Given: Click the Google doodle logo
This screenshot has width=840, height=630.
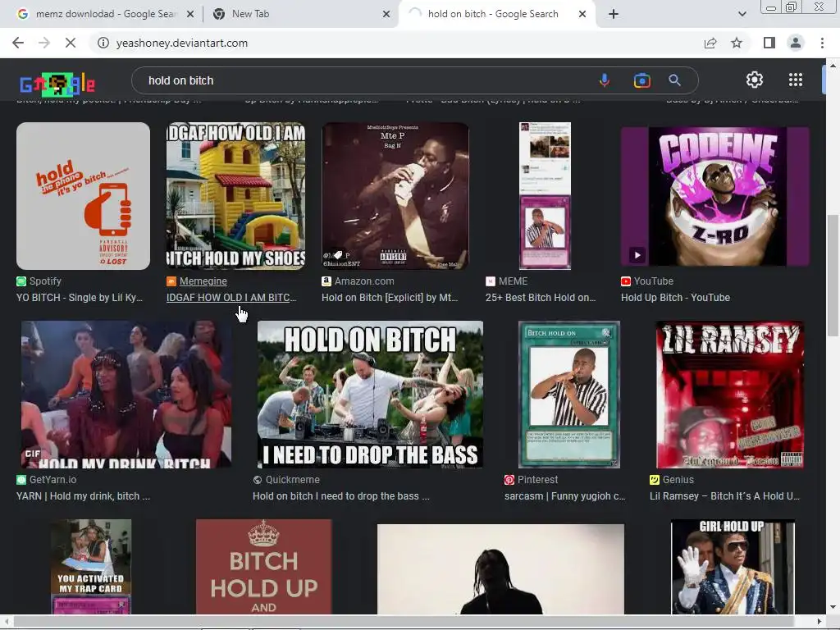Looking at the screenshot, I should click(x=57, y=84).
